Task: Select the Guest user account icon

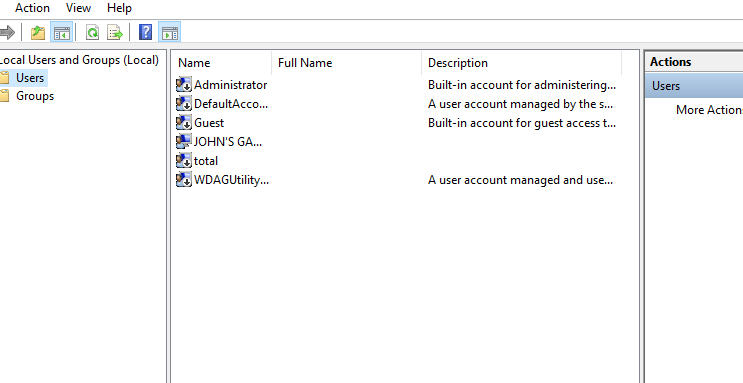Action: point(184,123)
